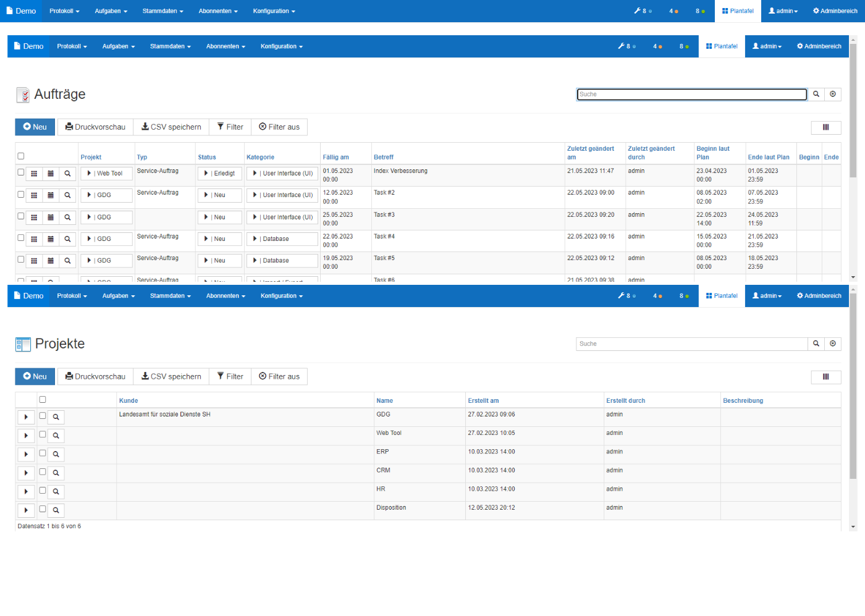865x616 pixels.
Task: Open the Erledigt status dropdown
Action: point(219,174)
